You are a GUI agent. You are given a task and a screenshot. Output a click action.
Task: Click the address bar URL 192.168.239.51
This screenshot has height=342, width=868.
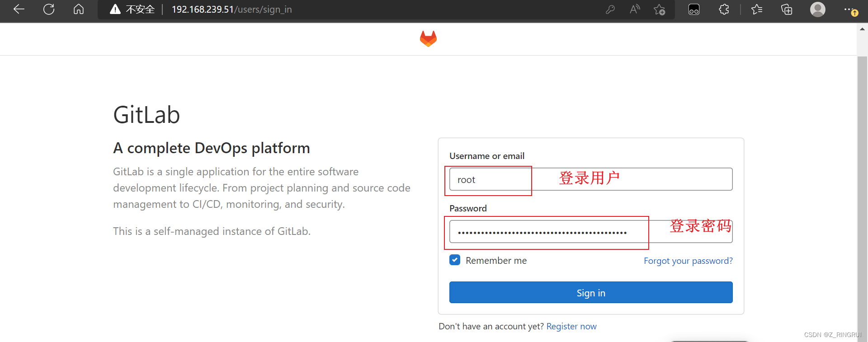tap(232, 9)
